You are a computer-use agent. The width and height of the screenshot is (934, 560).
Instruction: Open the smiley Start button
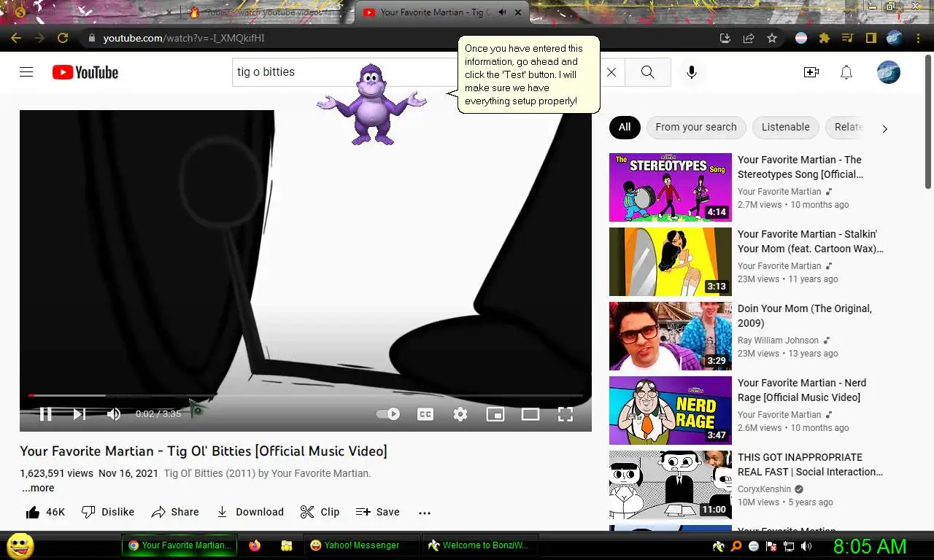click(20, 545)
